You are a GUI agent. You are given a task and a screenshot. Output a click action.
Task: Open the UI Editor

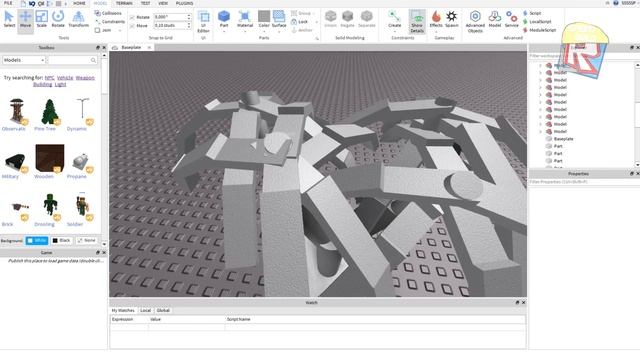pos(203,22)
